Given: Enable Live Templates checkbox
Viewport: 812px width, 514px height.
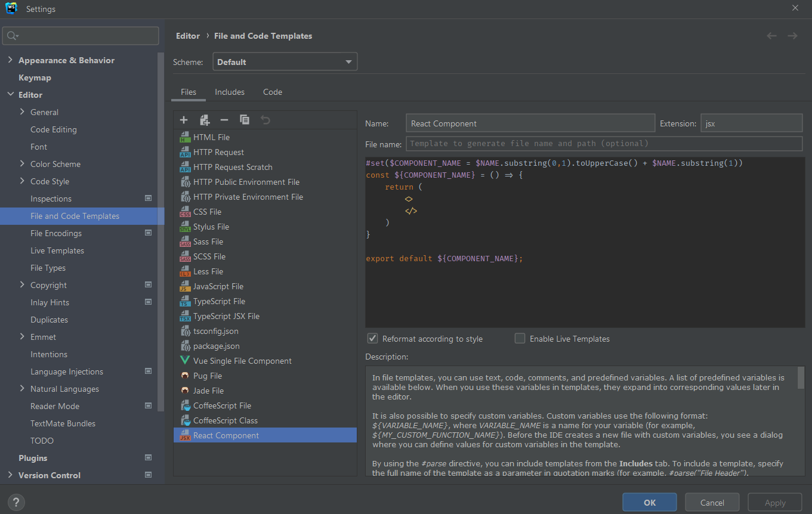Looking at the screenshot, I should [x=520, y=339].
